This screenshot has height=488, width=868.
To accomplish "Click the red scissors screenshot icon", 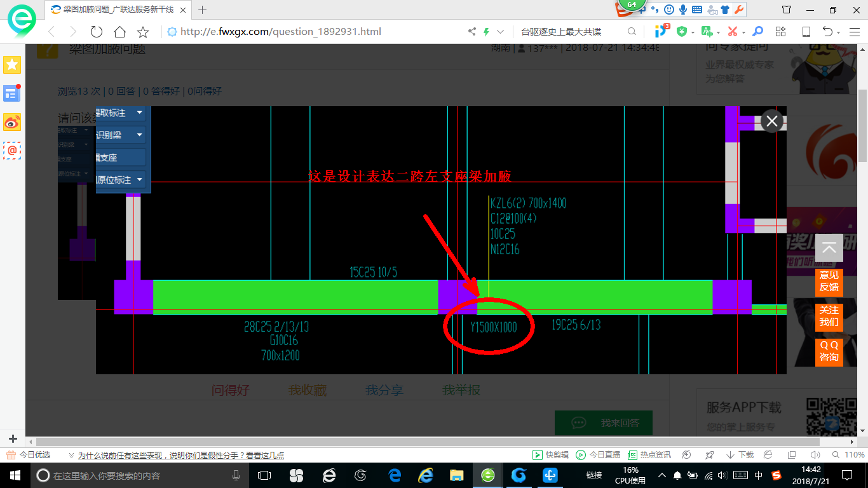I will (732, 32).
